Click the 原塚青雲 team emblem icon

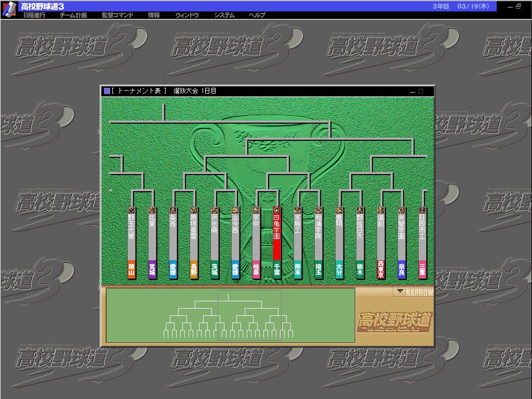[x=194, y=210]
